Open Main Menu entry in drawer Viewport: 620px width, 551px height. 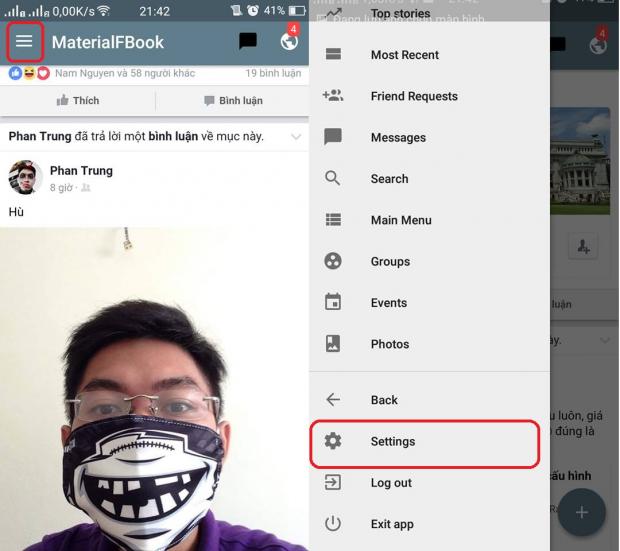(400, 220)
